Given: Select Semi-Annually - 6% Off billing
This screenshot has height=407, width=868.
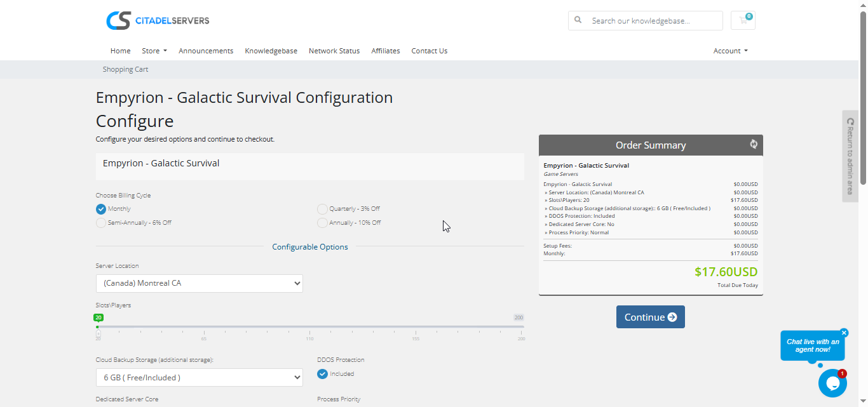Looking at the screenshot, I should click(100, 222).
